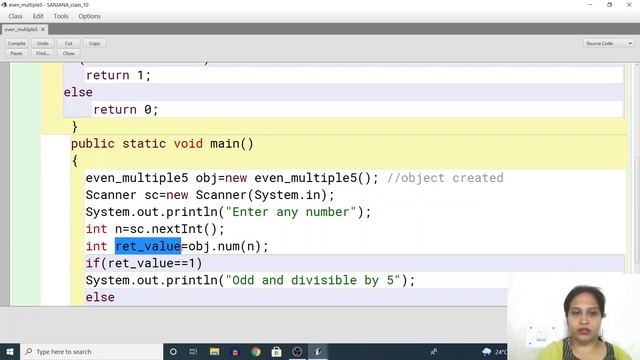Click the Cut toolbar button
Viewport: 640px width, 360px height.
[x=69, y=43]
